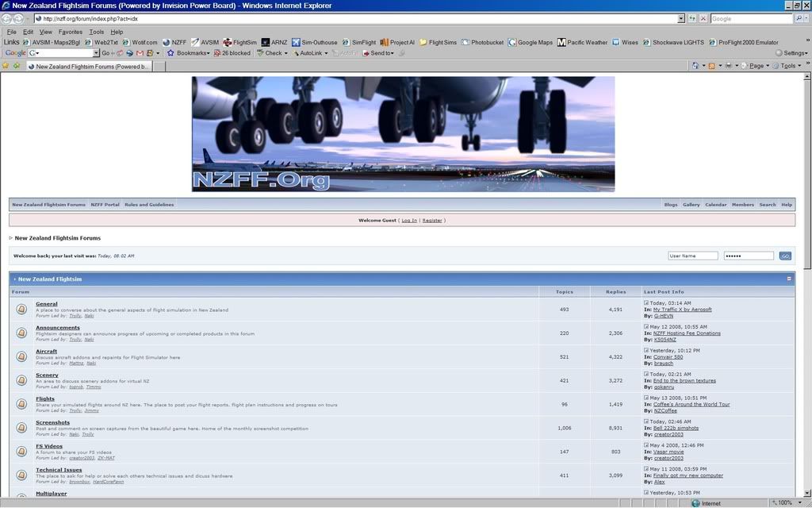Screen dimensions: 812x508
Task: Click the Project AI links bar shortcut
Action: (x=397, y=42)
